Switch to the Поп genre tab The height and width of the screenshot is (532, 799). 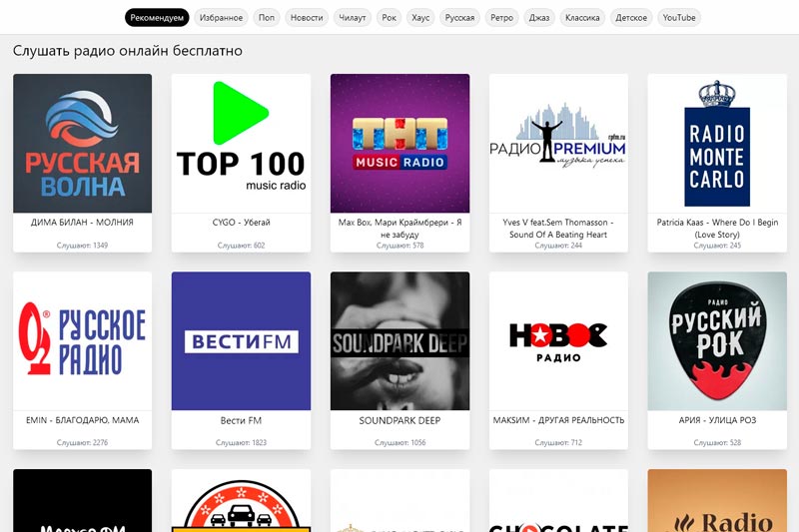[x=267, y=18]
